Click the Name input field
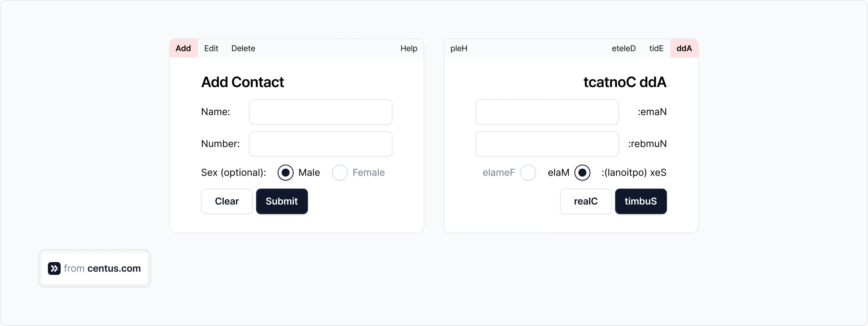 (320, 112)
